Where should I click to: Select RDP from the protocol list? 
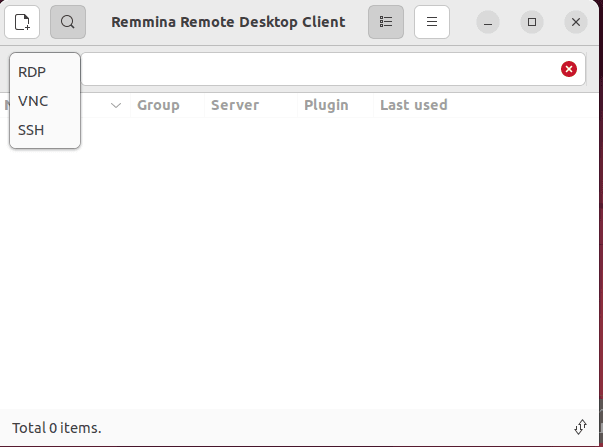(x=33, y=72)
